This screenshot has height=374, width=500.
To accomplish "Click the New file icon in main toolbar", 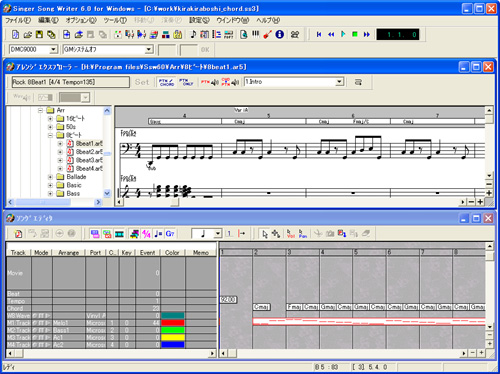I will click(x=15, y=34).
